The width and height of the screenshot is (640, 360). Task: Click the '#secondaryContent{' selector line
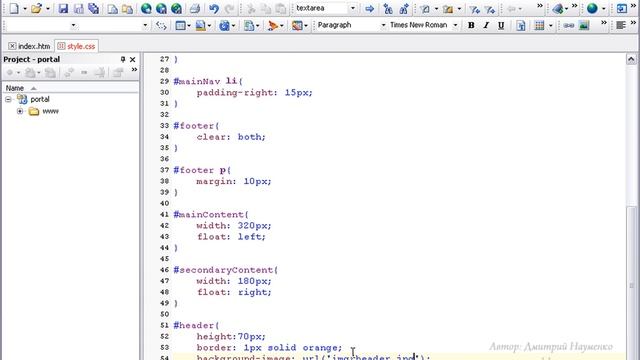tap(226, 270)
